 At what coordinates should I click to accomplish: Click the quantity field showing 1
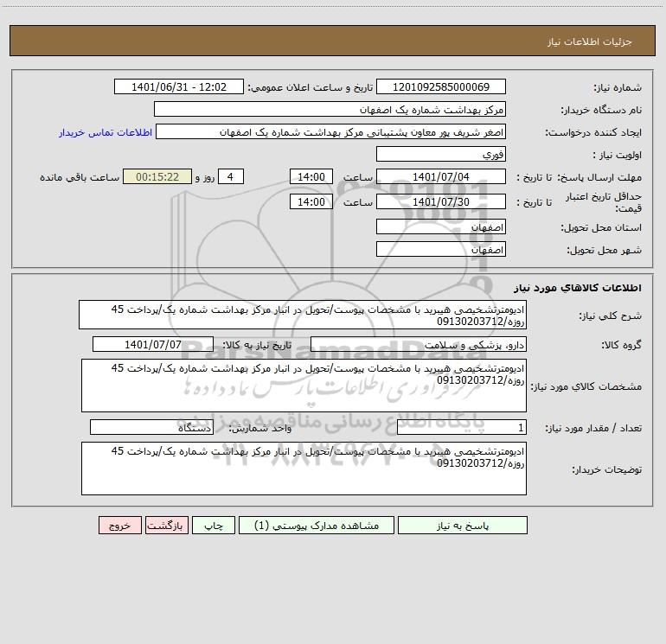(462, 428)
